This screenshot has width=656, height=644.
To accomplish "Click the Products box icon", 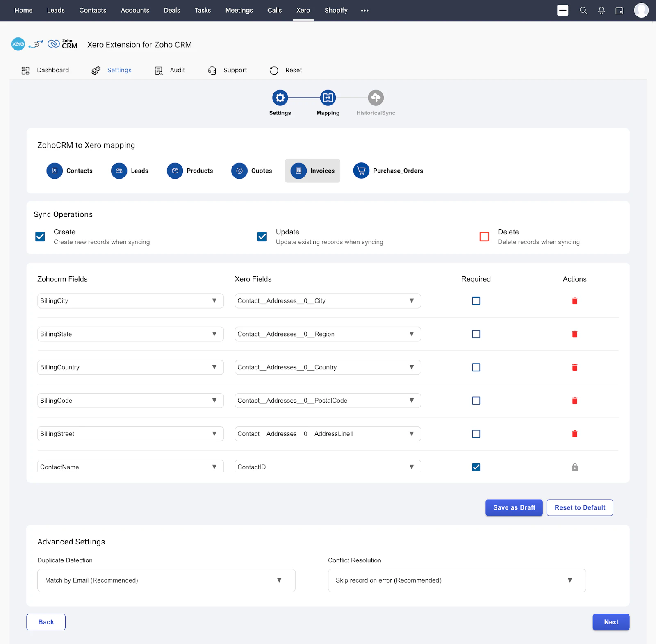I will (x=175, y=171).
